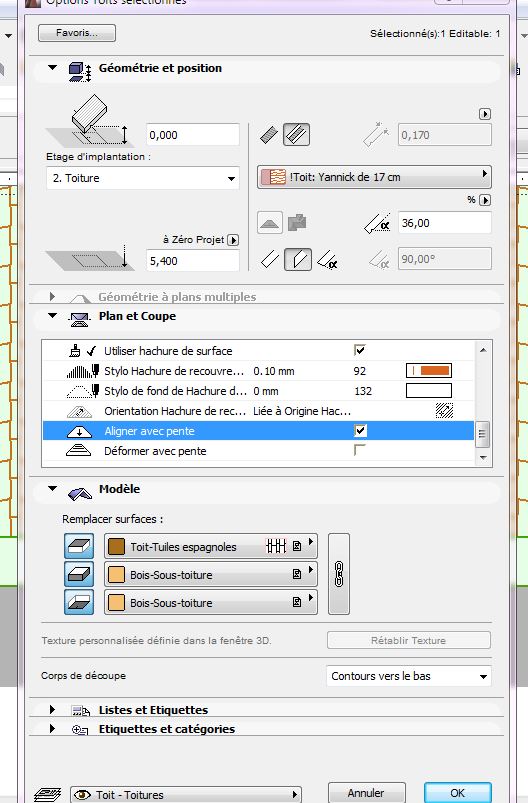Toggle the top surface override icon

[x=79, y=546]
